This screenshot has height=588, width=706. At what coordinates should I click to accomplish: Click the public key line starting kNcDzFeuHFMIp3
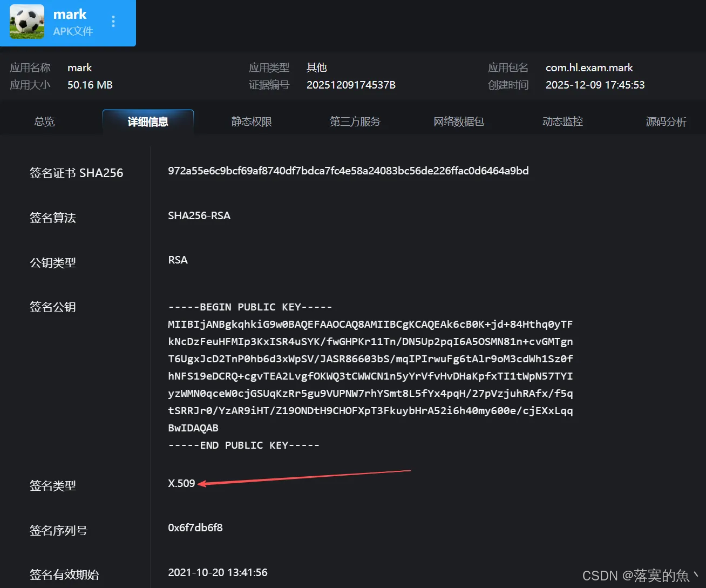pyautogui.click(x=370, y=341)
